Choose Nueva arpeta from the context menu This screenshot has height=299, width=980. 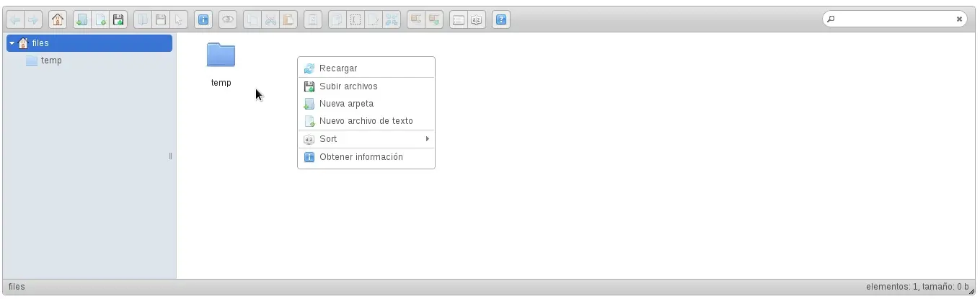click(x=366, y=104)
